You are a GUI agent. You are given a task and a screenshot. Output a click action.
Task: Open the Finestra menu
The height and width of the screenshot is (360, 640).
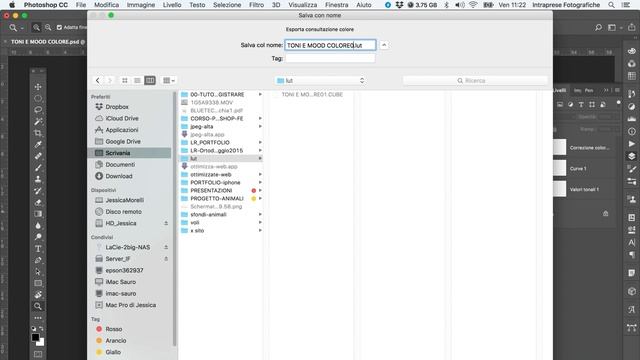coord(337,5)
